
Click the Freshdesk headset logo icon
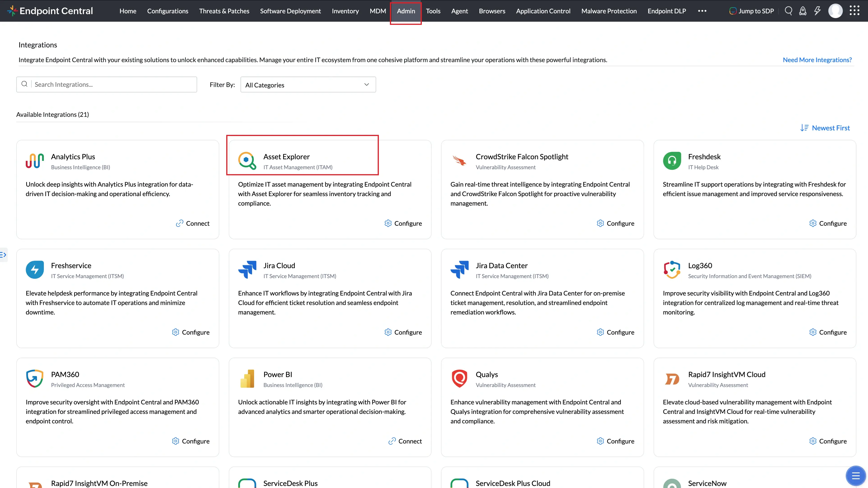(672, 161)
